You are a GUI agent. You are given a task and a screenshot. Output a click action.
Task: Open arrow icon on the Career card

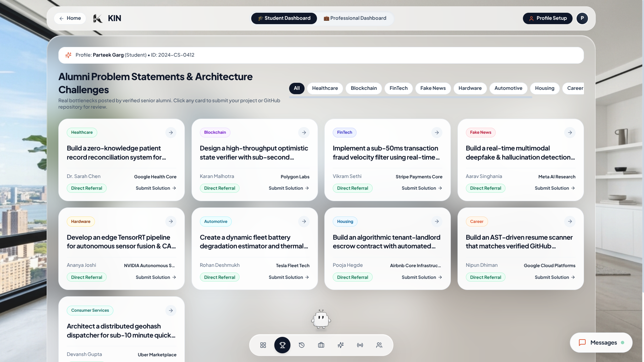570,222
